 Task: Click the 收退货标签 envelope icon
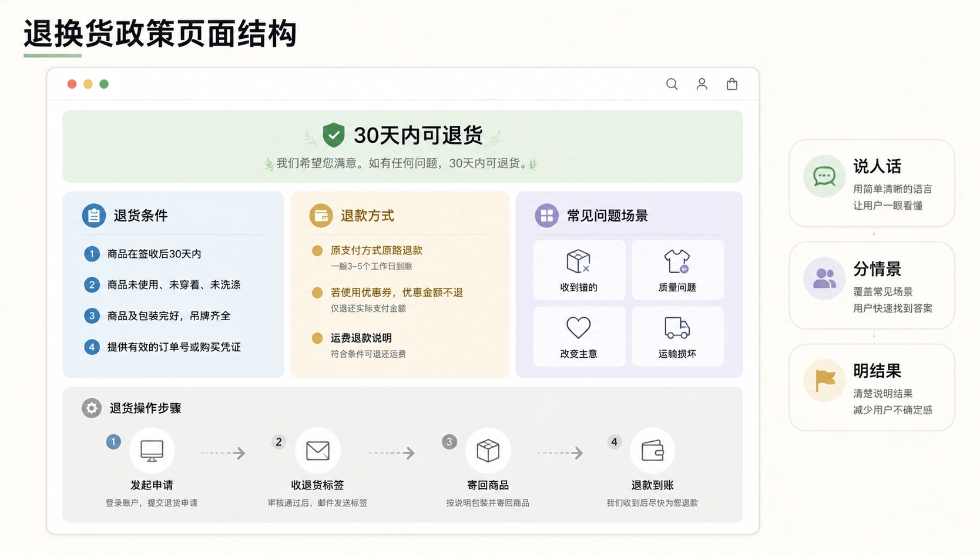tap(318, 451)
